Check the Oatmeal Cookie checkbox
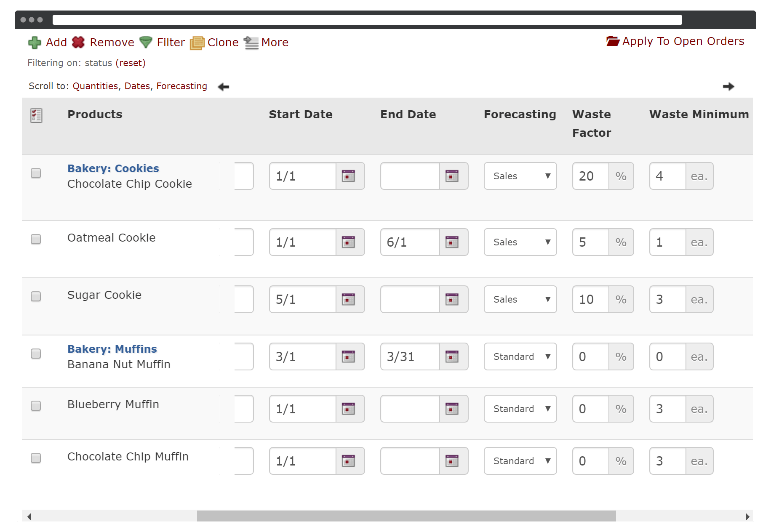The image size is (771, 532). tap(36, 239)
